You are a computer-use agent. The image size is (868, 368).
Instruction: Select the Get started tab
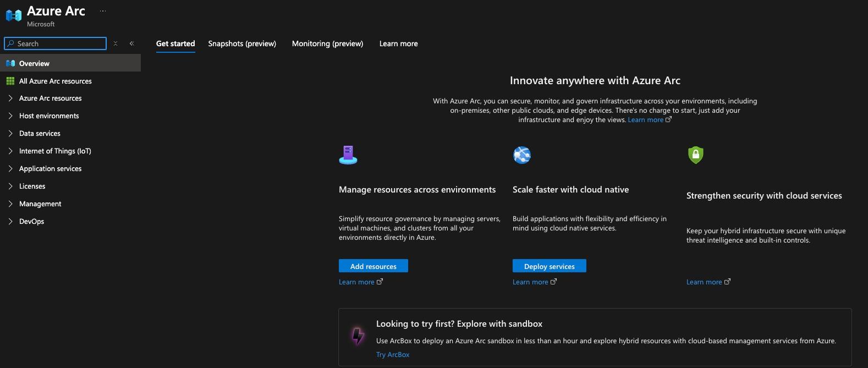(175, 43)
